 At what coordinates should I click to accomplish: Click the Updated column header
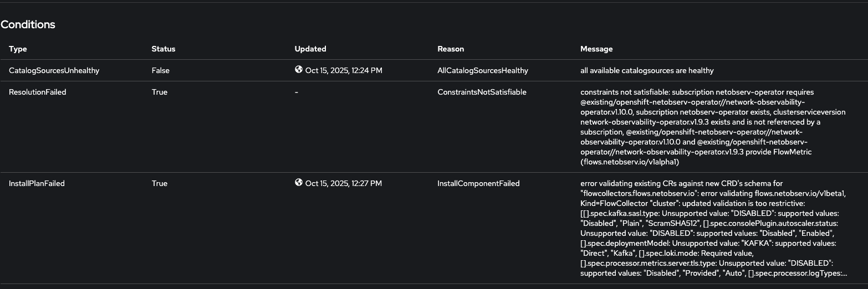click(x=310, y=49)
